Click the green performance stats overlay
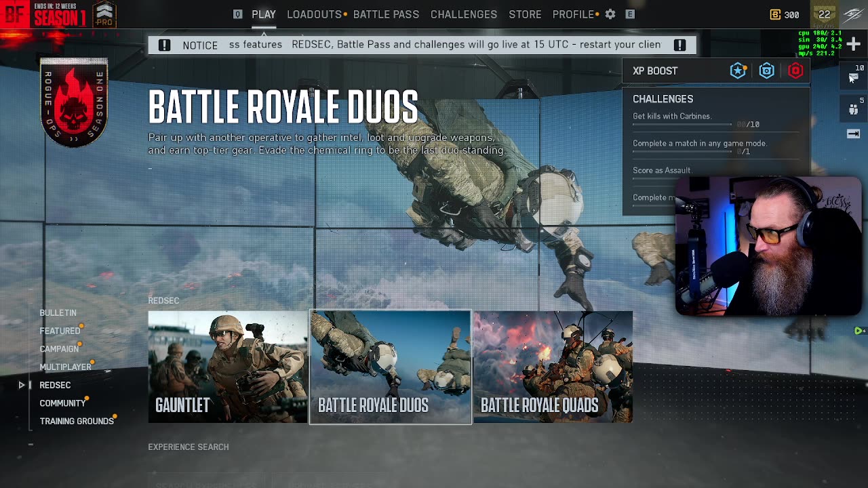868x488 pixels. point(820,42)
